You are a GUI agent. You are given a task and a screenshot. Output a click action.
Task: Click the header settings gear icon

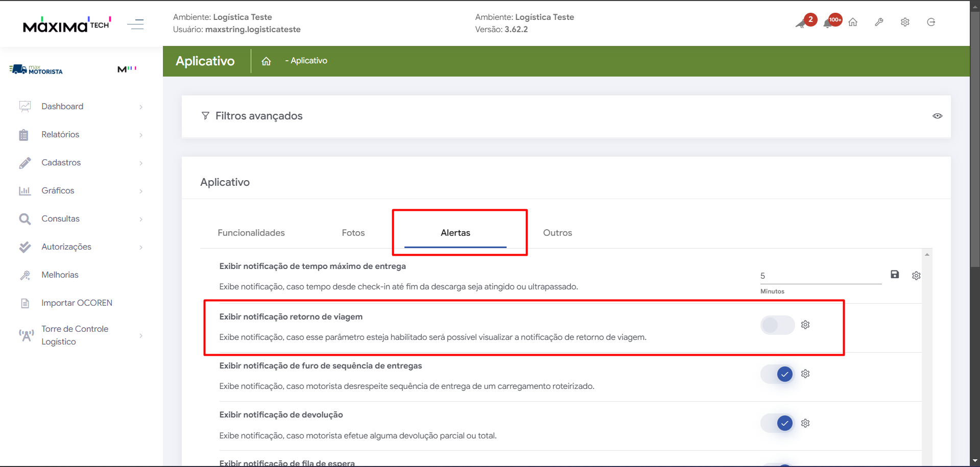coord(905,22)
